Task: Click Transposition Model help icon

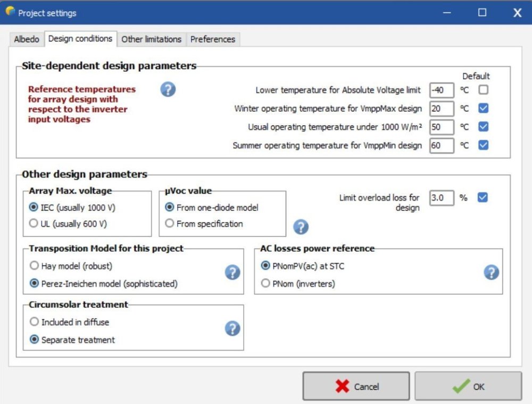Action: pyautogui.click(x=232, y=273)
